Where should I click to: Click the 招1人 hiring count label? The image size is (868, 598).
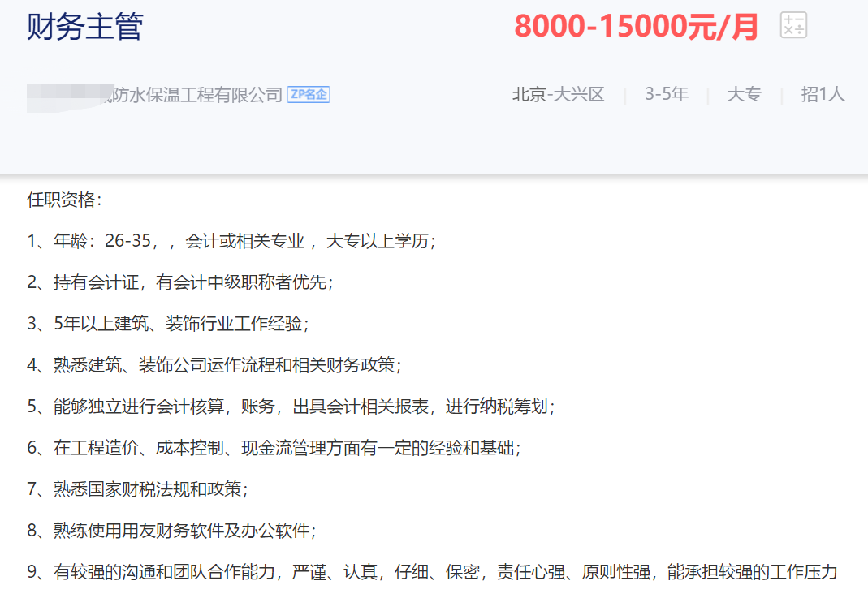(x=822, y=94)
